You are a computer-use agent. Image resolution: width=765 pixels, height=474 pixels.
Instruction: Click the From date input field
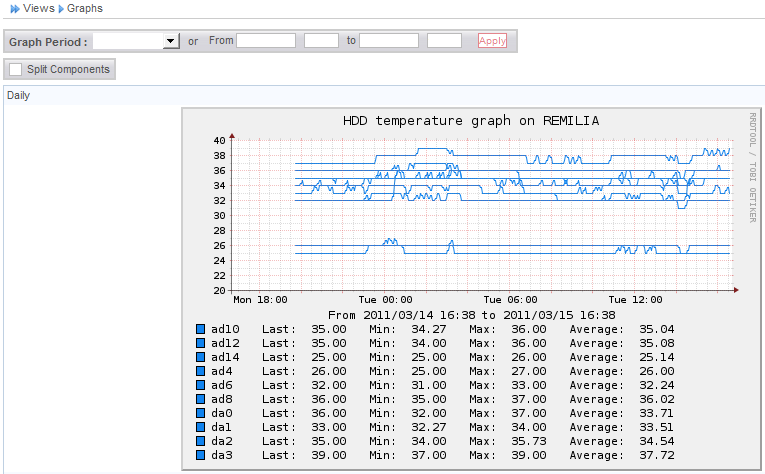click(266, 41)
